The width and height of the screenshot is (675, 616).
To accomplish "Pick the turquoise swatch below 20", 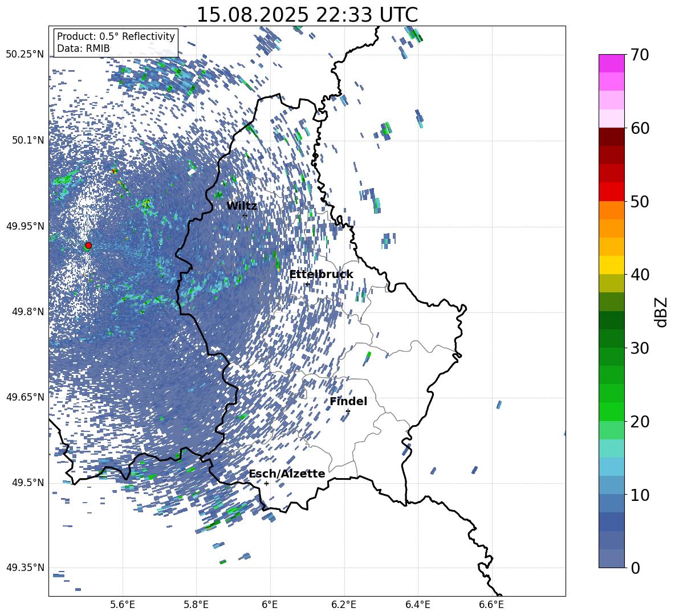I will pos(612,448).
